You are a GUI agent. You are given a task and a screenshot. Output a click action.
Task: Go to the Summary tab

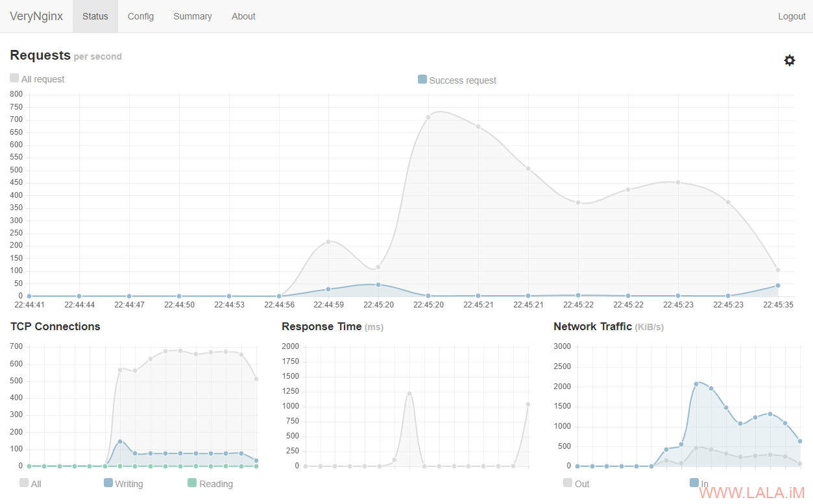click(x=193, y=16)
